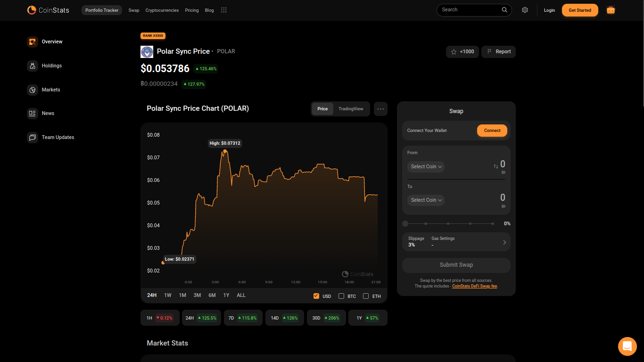Open the apps grid menu icon
Screen dimensions: 644x362
click(224, 10)
